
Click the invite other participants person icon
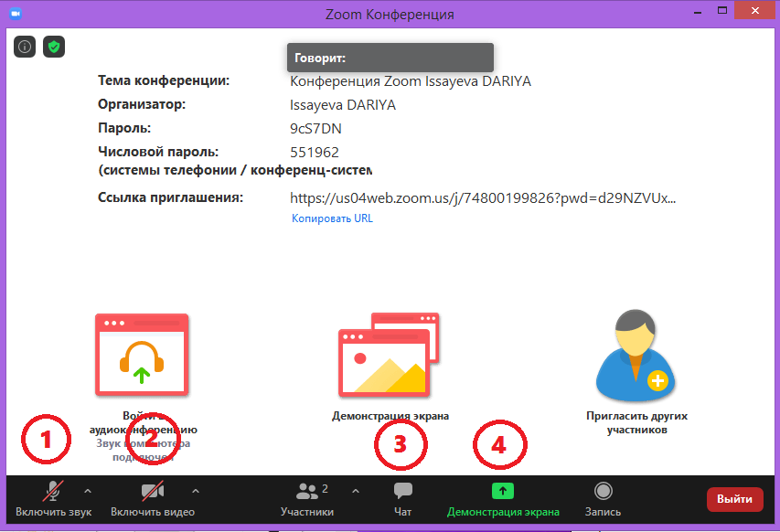pos(636,355)
